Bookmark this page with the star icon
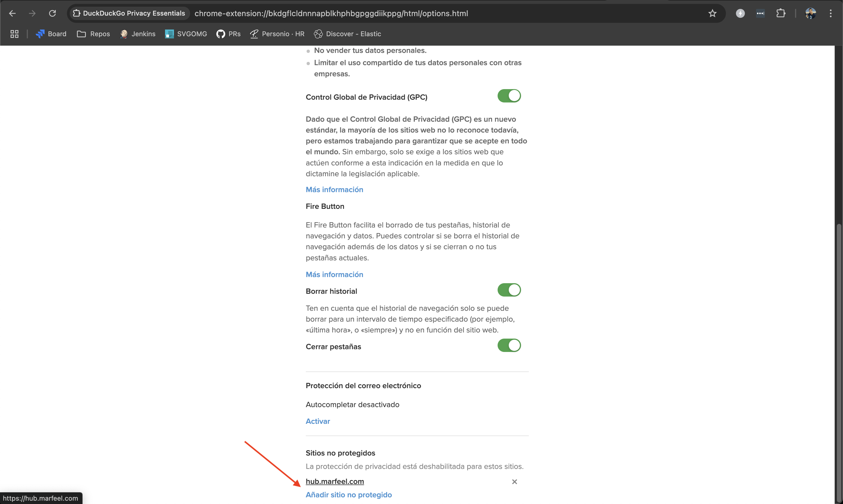Image resolution: width=843 pixels, height=504 pixels. 713,13
